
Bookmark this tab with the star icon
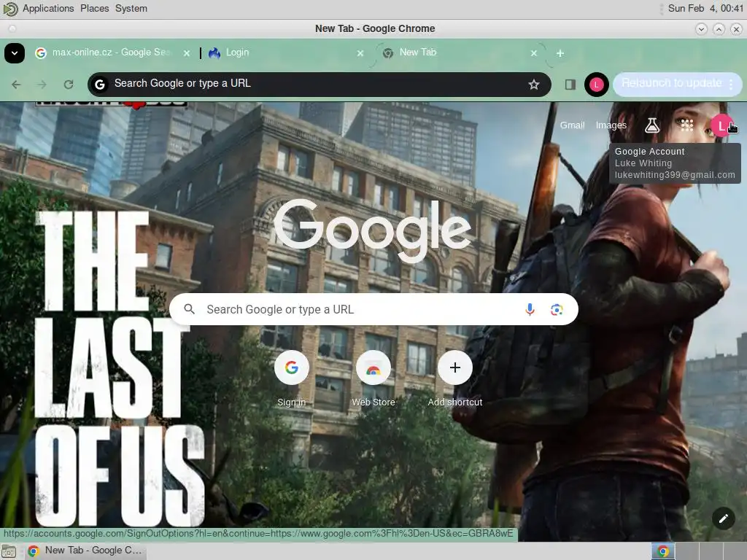533,85
